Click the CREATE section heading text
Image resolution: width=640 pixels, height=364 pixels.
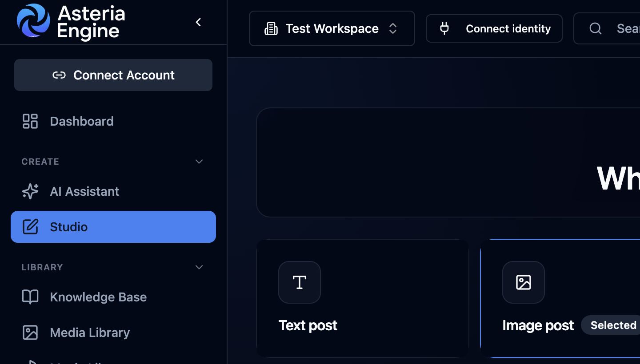pos(40,162)
